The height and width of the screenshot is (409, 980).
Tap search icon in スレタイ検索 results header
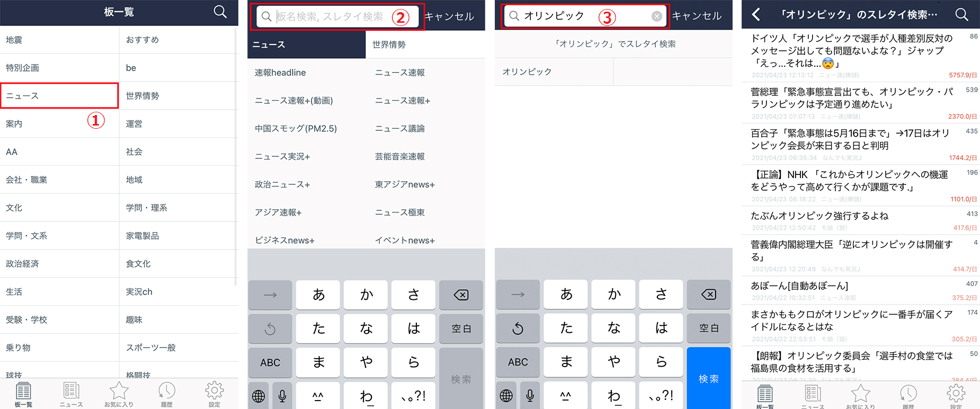tap(961, 14)
